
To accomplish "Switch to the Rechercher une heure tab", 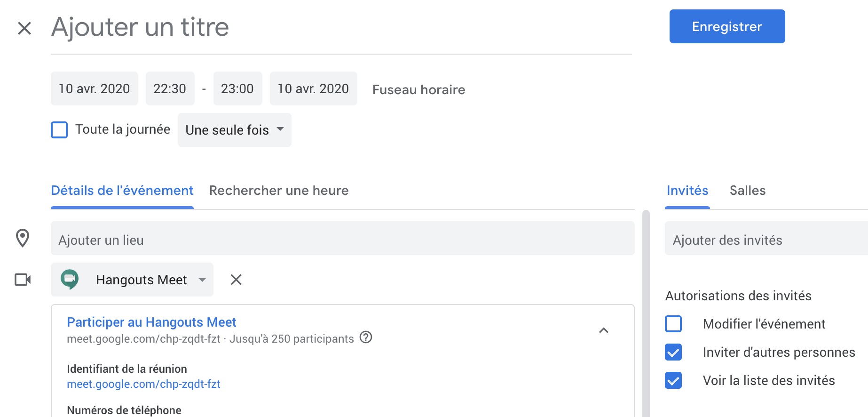I will tap(279, 191).
